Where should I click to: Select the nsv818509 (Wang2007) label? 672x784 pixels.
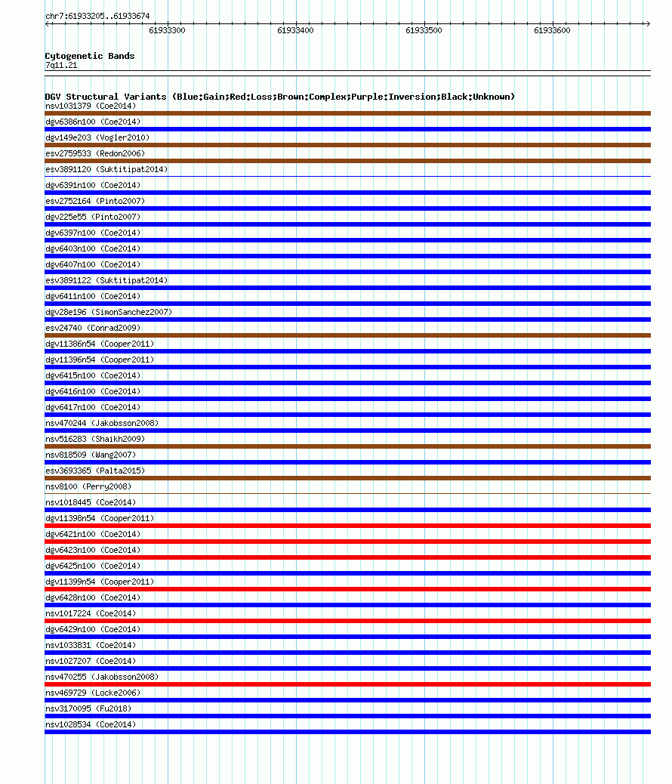[x=91, y=455]
